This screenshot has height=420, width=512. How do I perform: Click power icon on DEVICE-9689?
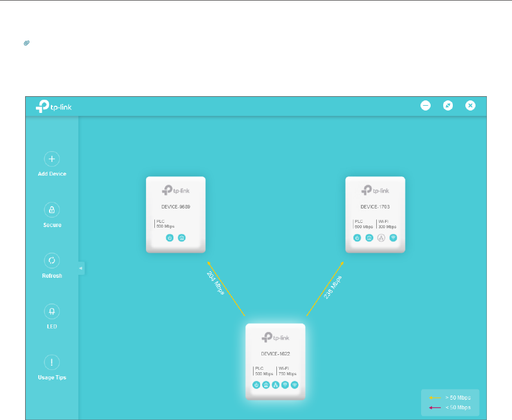[170, 238]
